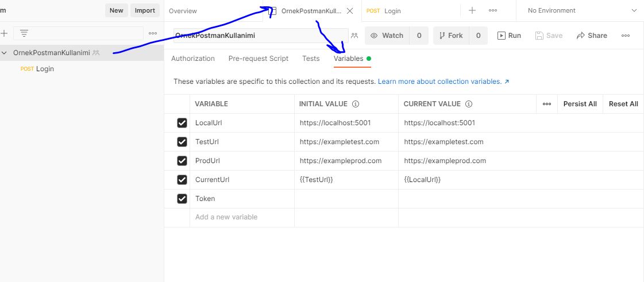Open the sidebar three-dots options menu

pyautogui.click(x=153, y=33)
